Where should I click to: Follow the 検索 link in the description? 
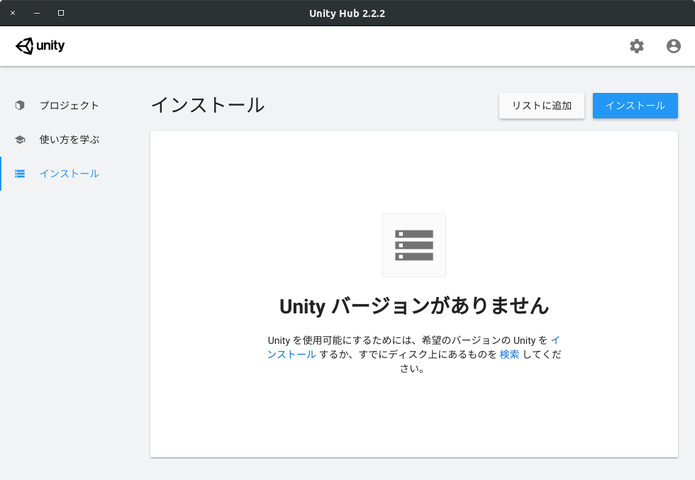coord(509,355)
